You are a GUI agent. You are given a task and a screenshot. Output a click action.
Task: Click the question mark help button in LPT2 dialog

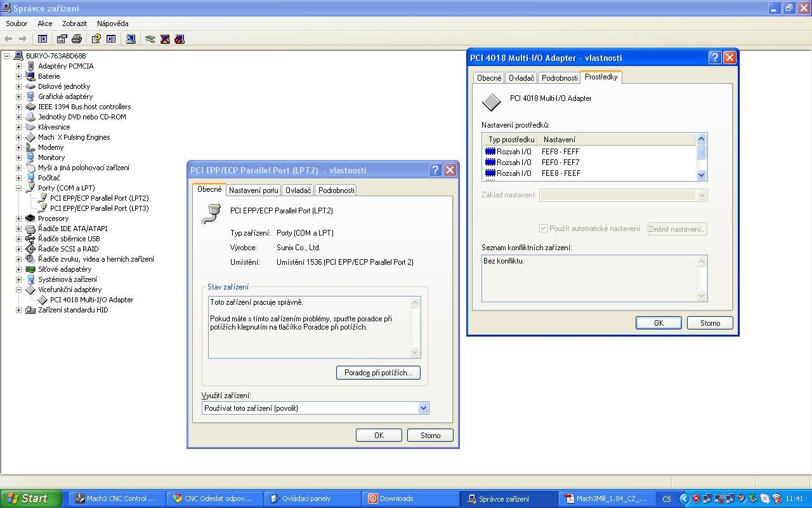[x=435, y=170]
